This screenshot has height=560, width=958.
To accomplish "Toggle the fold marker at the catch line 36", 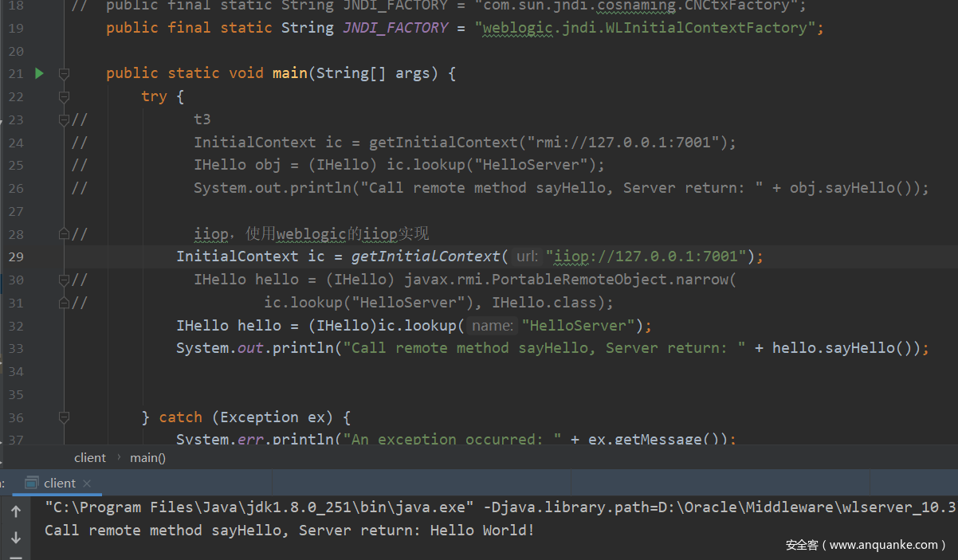I will coord(64,417).
